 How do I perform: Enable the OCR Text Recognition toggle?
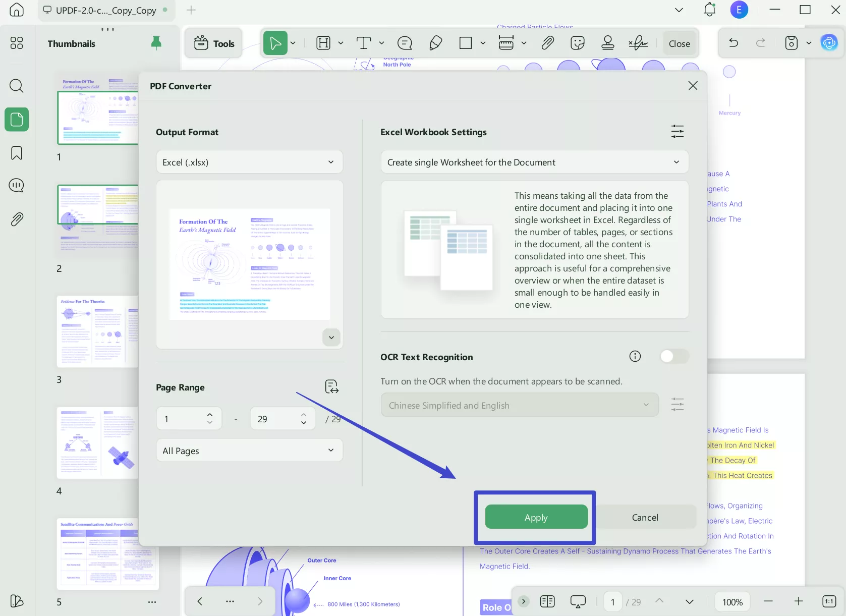click(674, 356)
